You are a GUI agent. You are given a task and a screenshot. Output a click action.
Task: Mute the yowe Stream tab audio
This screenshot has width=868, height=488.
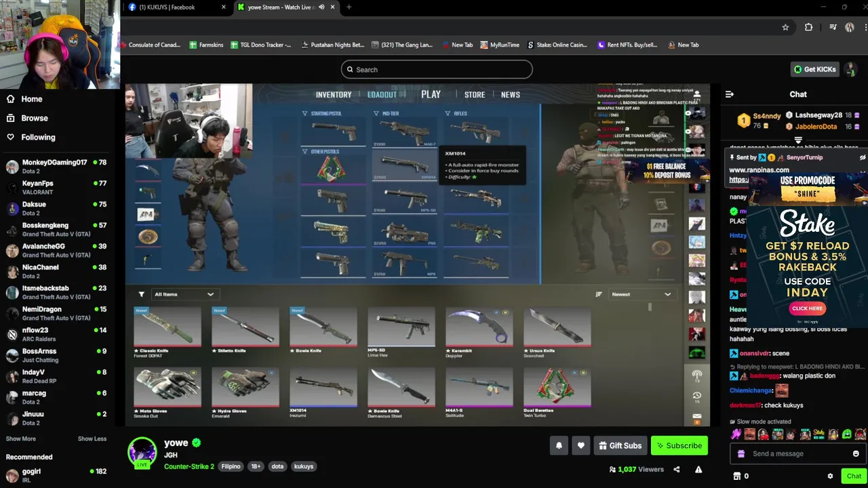321,7
